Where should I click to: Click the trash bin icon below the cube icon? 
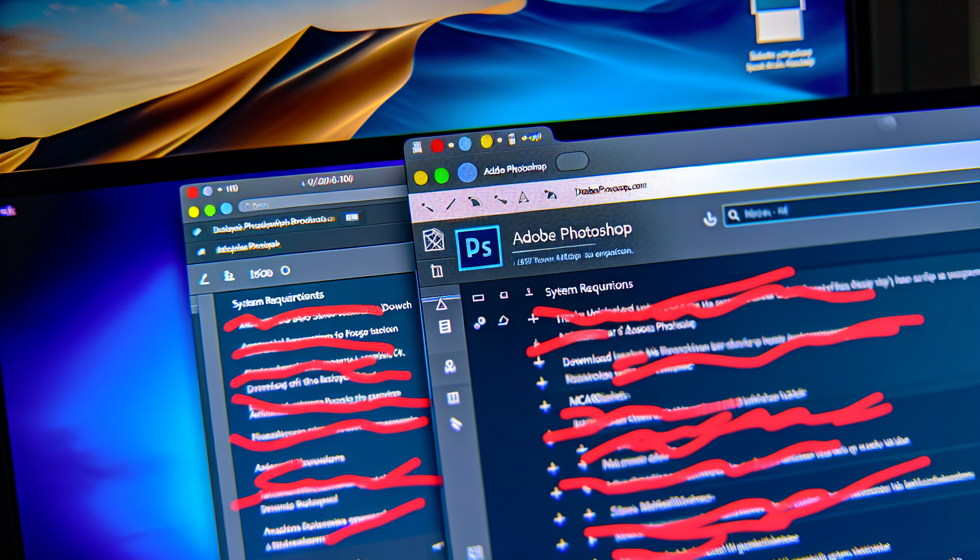tap(436, 271)
